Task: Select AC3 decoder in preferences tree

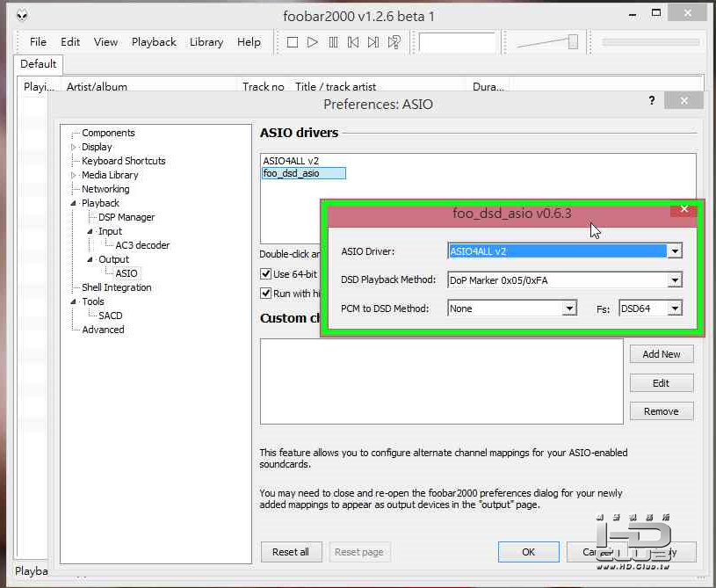Action: [x=142, y=245]
